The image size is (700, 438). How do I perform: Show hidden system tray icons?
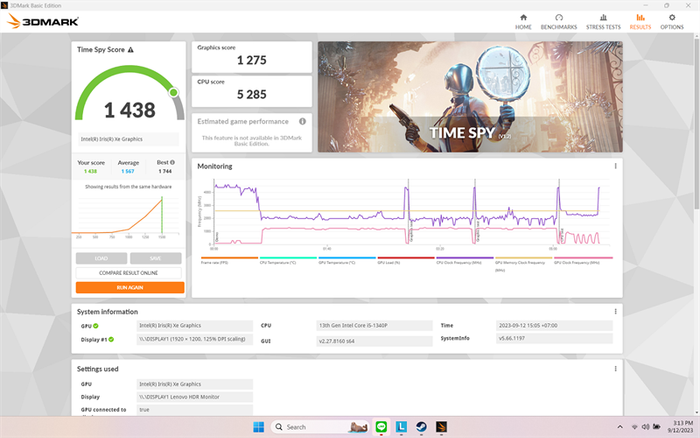pyautogui.click(x=620, y=427)
